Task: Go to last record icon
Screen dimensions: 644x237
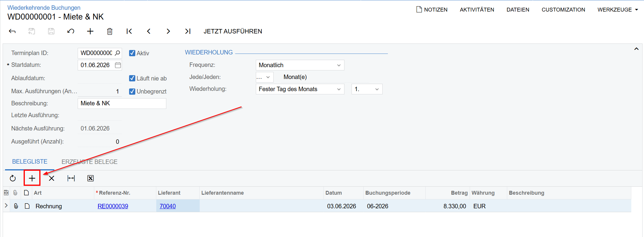Action: 188,31
